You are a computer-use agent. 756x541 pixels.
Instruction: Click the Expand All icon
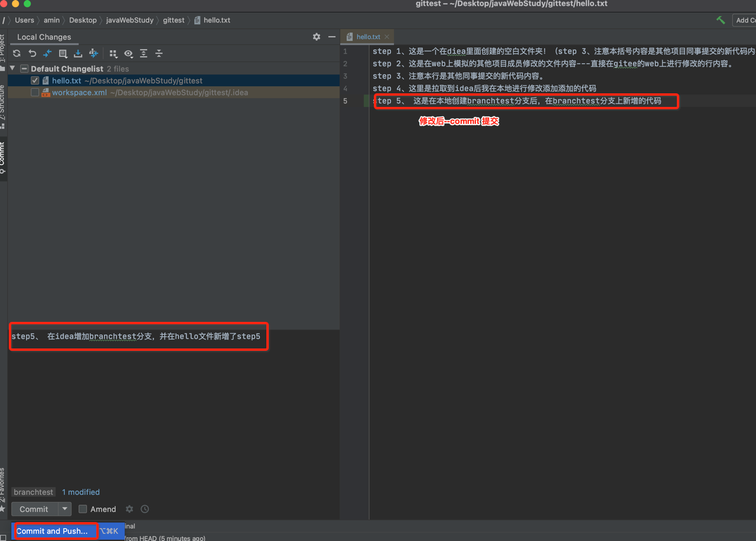tap(144, 53)
